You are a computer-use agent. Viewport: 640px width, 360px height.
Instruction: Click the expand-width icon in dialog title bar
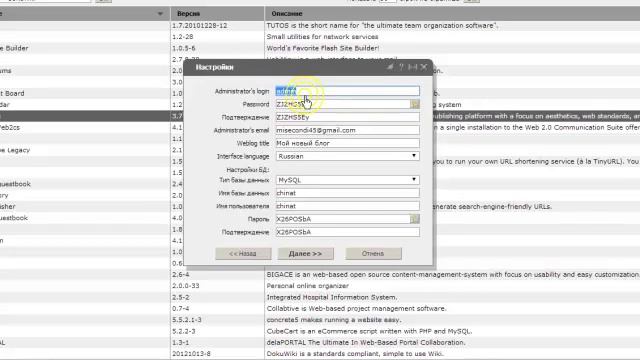[413, 67]
